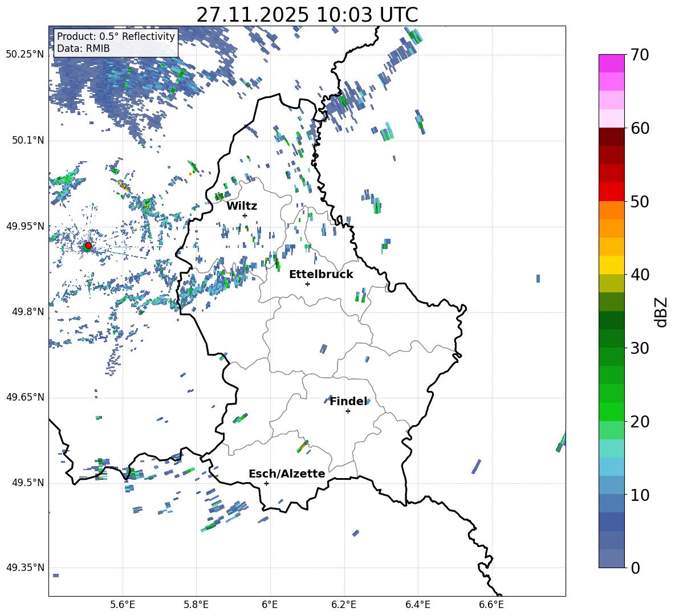Click the dark red colorbar segment below 60
The width and height of the screenshot is (675, 616).
(611, 137)
